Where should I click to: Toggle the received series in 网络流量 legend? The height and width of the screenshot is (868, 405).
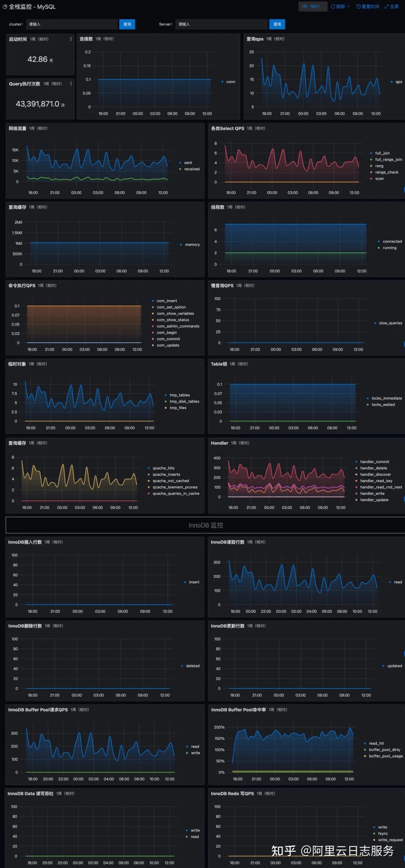(x=189, y=169)
